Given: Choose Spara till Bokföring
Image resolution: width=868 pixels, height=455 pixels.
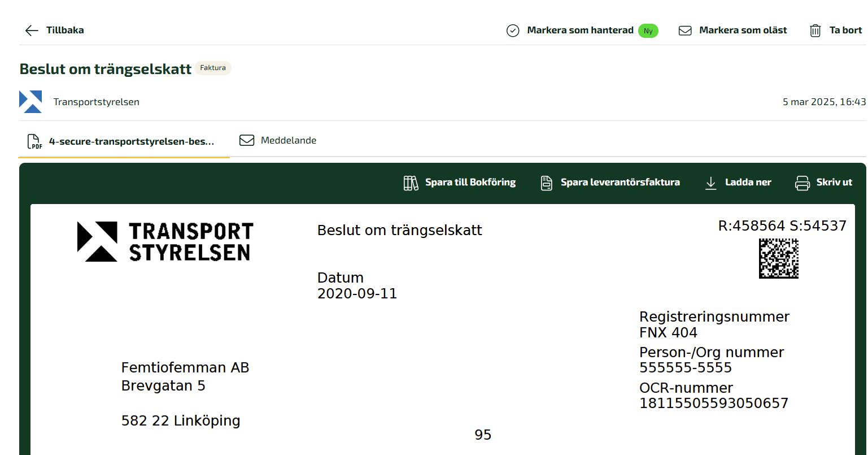Looking at the screenshot, I should tap(470, 183).
